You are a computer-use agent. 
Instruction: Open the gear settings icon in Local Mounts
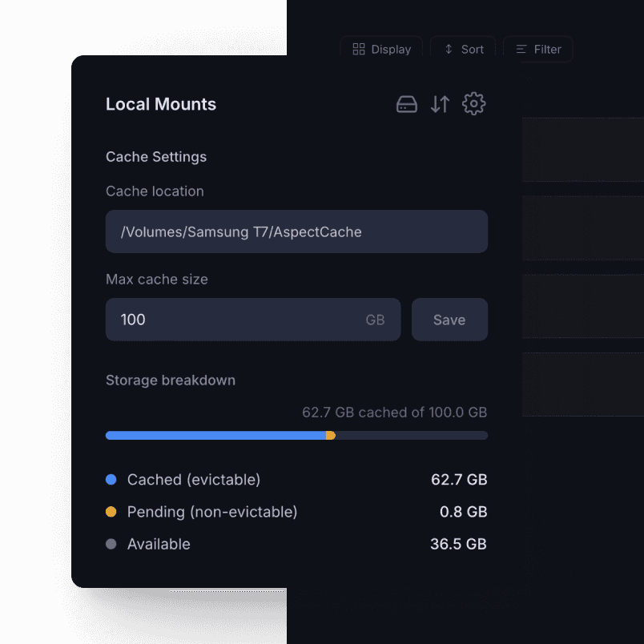(x=474, y=103)
